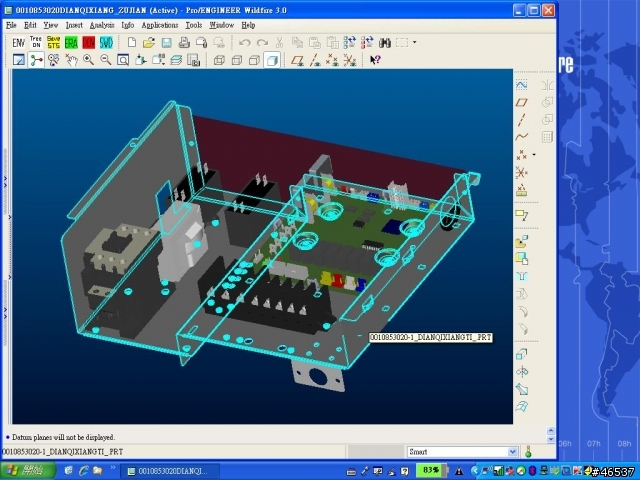Create new component in assembly icon
640x480 pixels.
pos(522,259)
